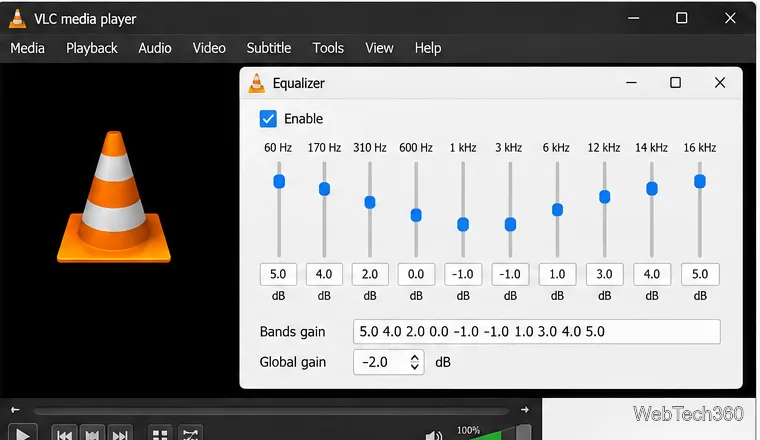Screen dimensions: 760x440
Task: Click the cone icon in the Equalizer title bar
Action: coord(257,83)
